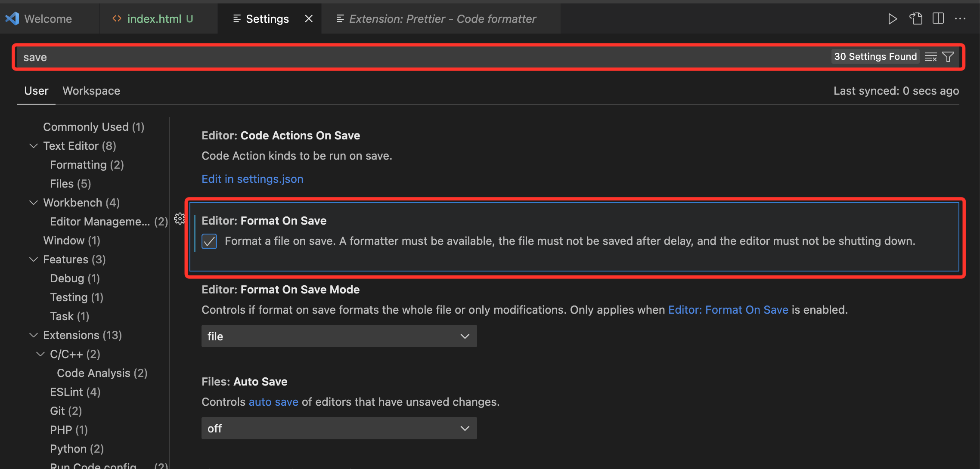Open Settings (JSON) via the file icon

tap(916, 19)
